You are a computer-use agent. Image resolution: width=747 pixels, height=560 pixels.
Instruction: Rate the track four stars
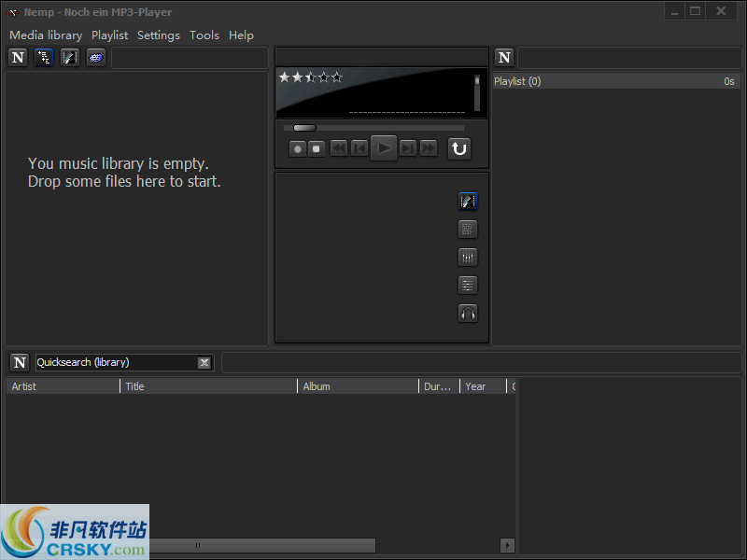323,77
